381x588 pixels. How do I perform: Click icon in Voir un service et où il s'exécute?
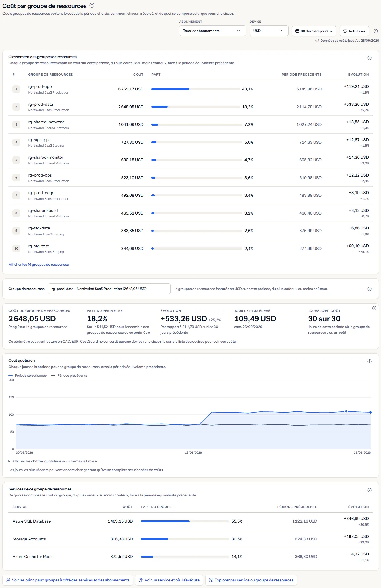141,580
